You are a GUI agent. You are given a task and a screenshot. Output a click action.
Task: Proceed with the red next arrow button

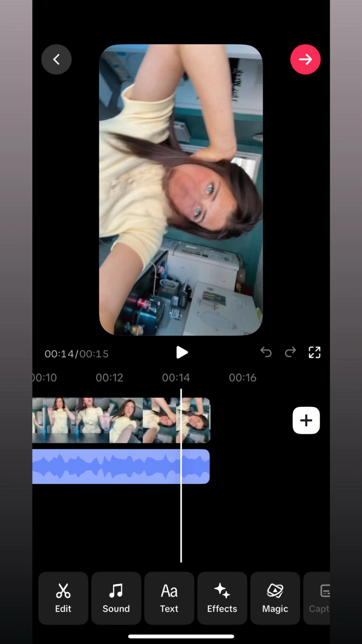[305, 59]
